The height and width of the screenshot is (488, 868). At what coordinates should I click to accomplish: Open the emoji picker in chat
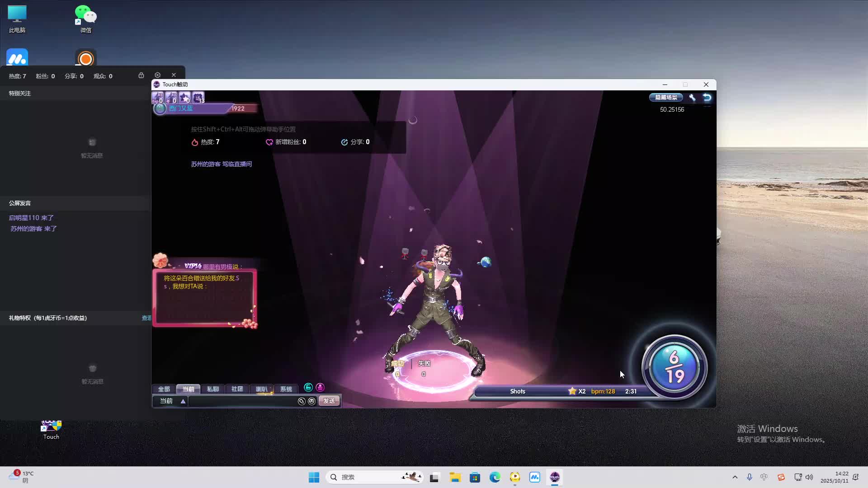(311, 401)
